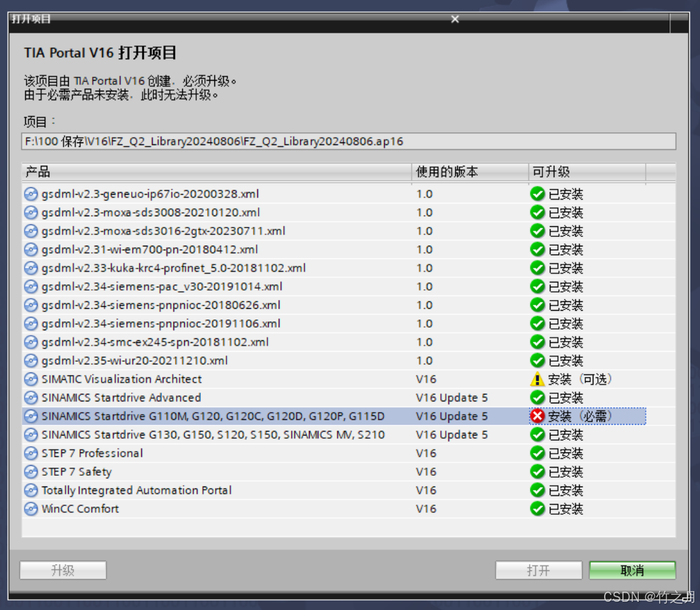Image resolution: width=700 pixels, height=610 pixels.
Task: Select the gsdml-v2.34-siemens-pnpnioc-20180626.xml row name
Action: tap(161, 305)
